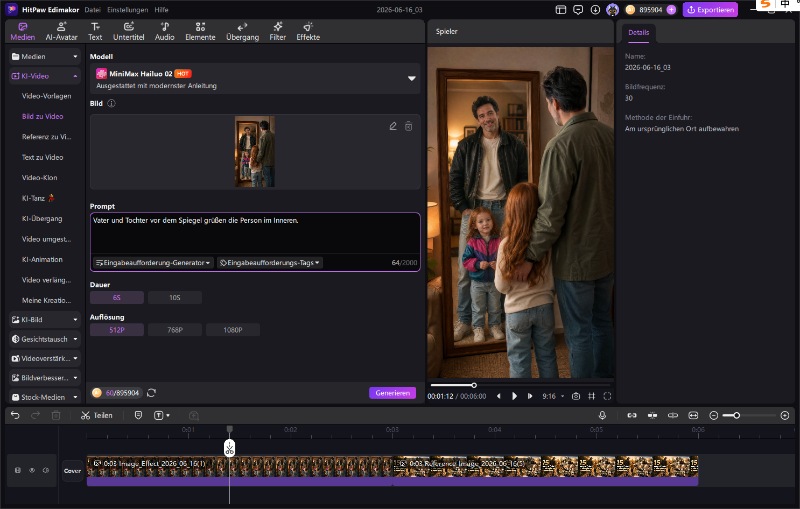Open the Hilfe menu
The image size is (800, 509).
(x=161, y=10)
